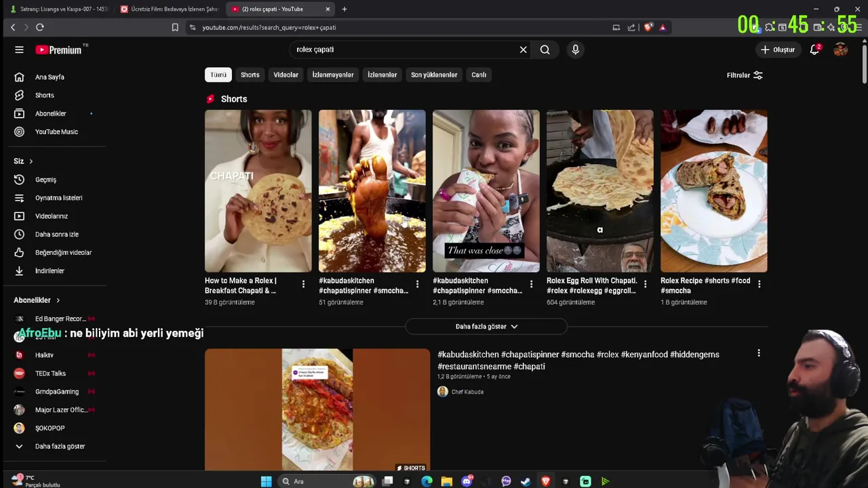The image size is (868, 488).
Task: Open options menu for 51 görüntüleme short
Action: click(x=417, y=284)
